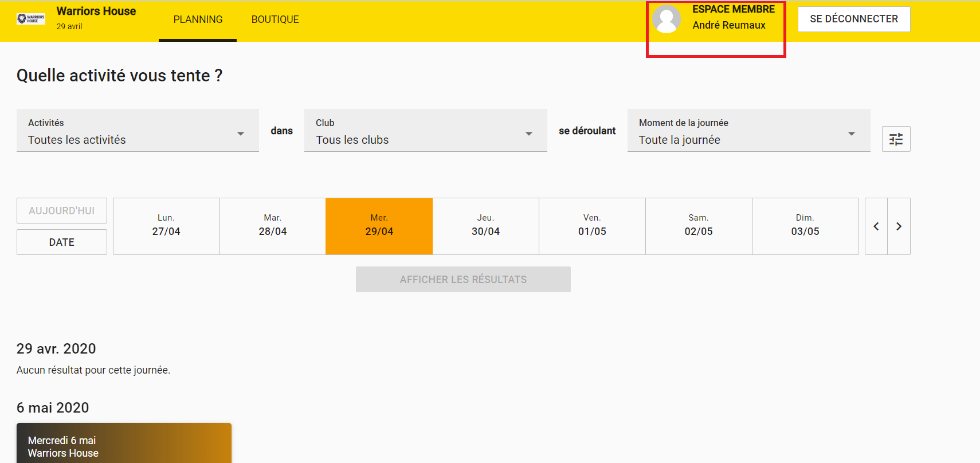This screenshot has height=463, width=980.
Task: Switch to the BOUTIQUE tab
Action: [275, 20]
